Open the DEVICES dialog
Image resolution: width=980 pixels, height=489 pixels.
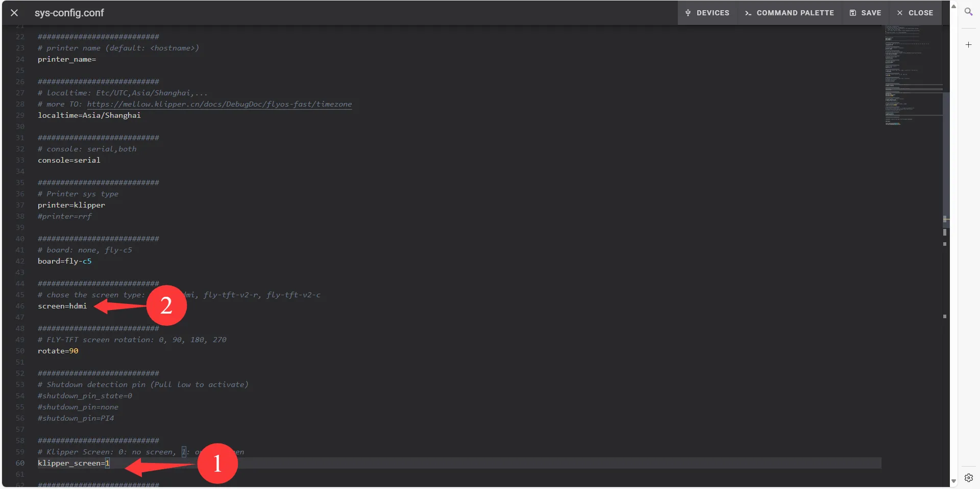[707, 13]
